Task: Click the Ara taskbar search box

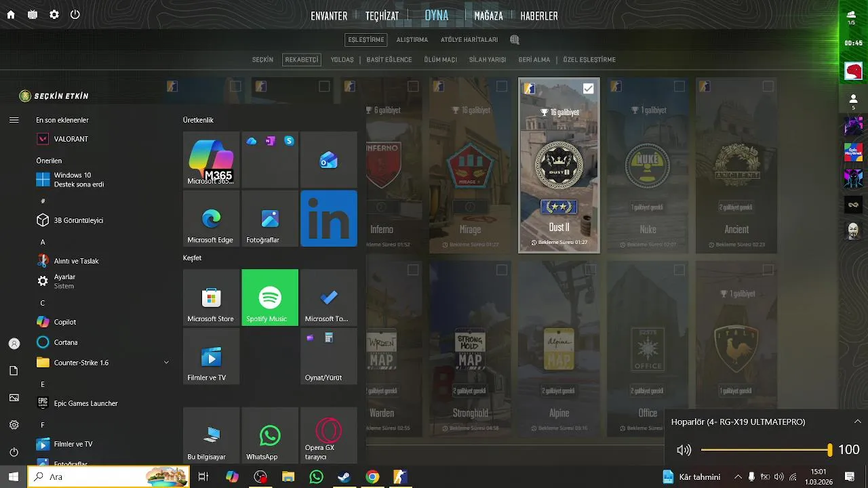Action: coord(108,477)
